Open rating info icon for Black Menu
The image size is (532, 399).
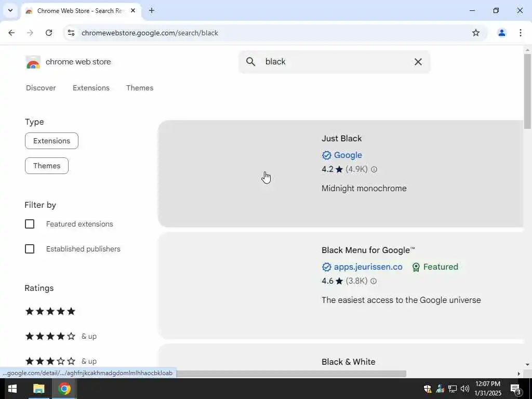[x=374, y=281]
